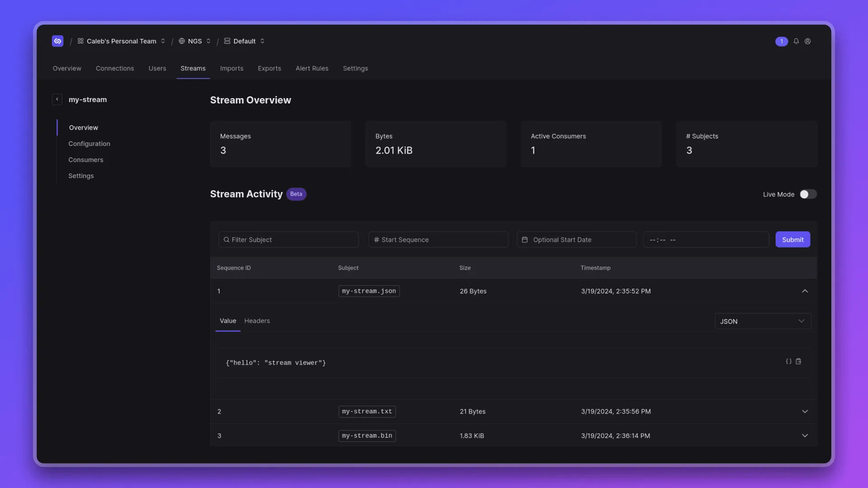Click the copy icon for message value
The width and height of the screenshot is (868, 488).
(799, 361)
